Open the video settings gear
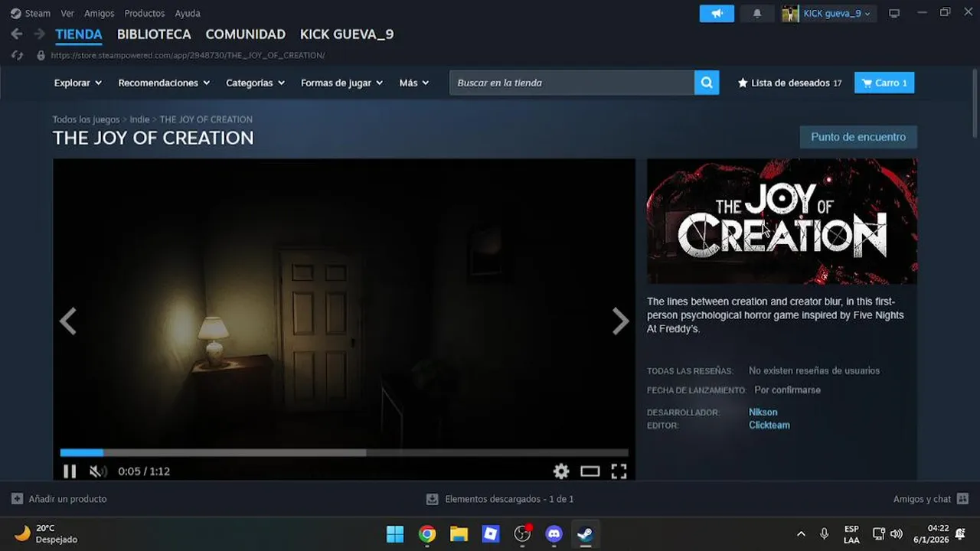Viewport: 980px width, 551px height. [x=561, y=471]
